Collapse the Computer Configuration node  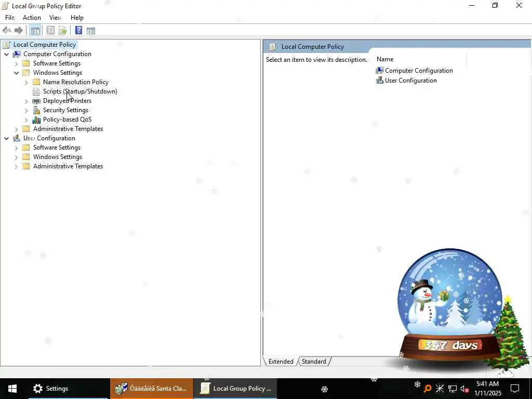pos(6,54)
